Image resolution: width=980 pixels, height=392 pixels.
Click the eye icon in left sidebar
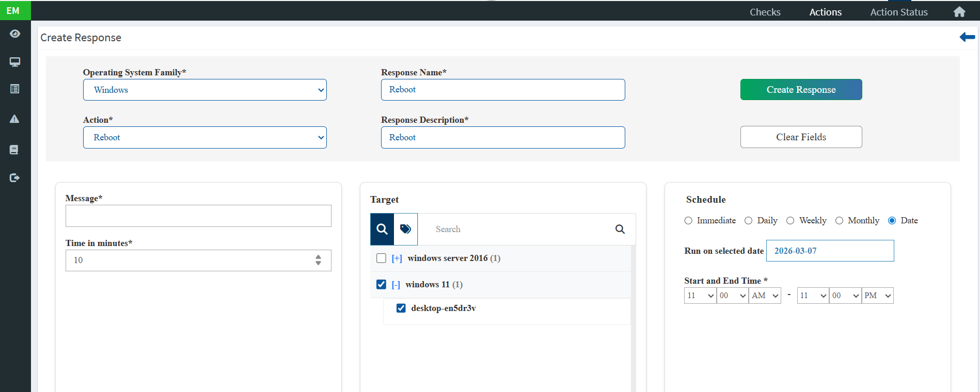point(15,34)
